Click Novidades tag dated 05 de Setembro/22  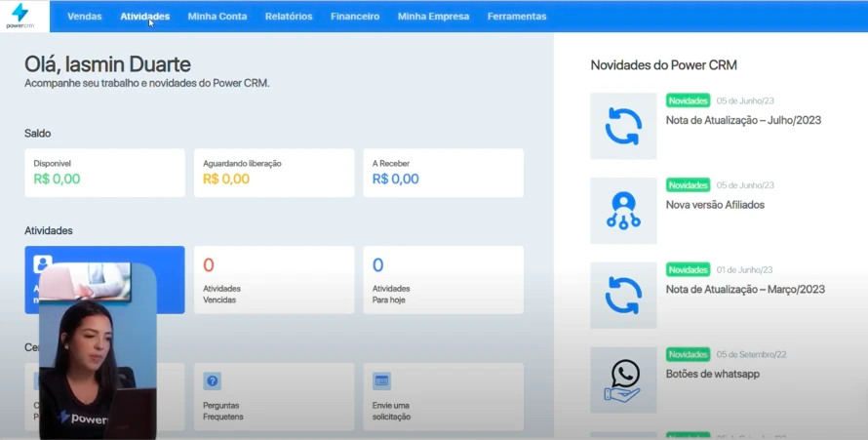pyautogui.click(x=688, y=355)
